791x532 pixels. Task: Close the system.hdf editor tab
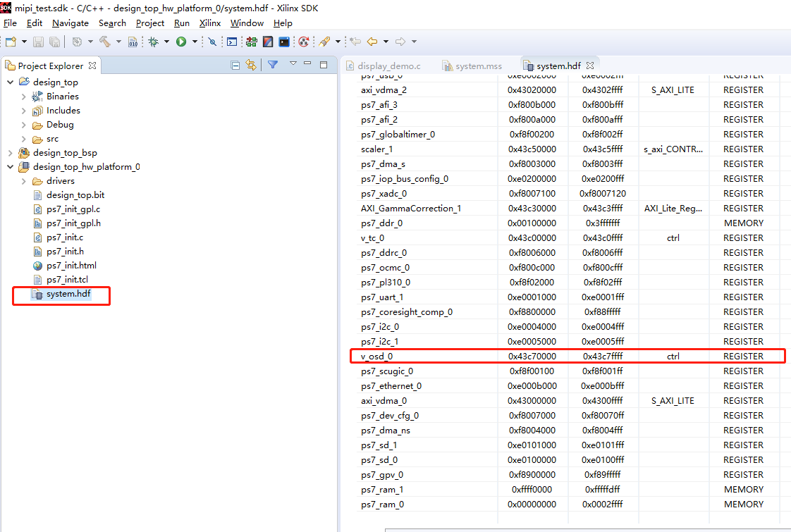tap(590, 66)
